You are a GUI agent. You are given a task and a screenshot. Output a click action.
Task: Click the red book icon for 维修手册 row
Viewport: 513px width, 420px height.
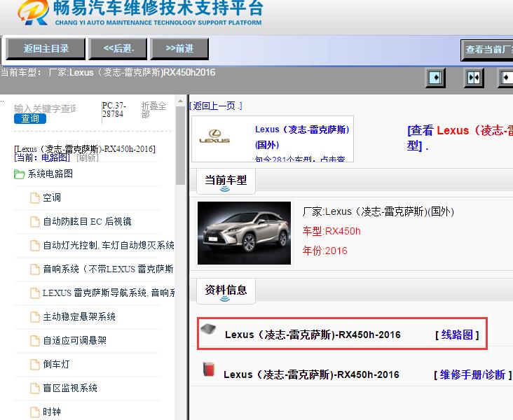pyautogui.click(x=209, y=370)
